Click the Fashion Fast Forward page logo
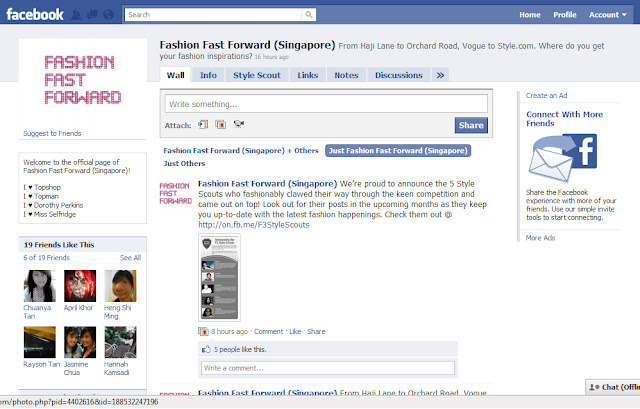Image resolution: width=640 pixels, height=409 pixels. click(82, 80)
